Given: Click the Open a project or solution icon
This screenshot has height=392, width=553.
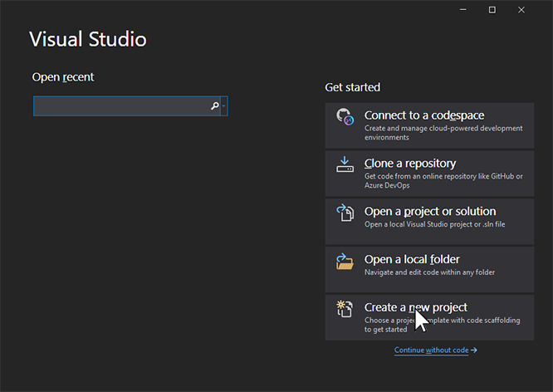Looking at the screenshot, I should pyautogui.click(x=345, y=213).
